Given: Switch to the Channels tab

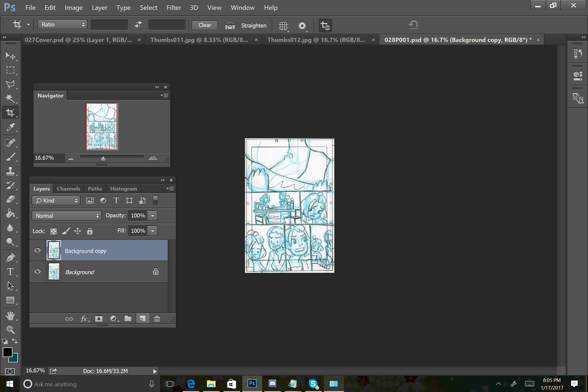Looking at the screenshot, I should click(x=68, y=188).
